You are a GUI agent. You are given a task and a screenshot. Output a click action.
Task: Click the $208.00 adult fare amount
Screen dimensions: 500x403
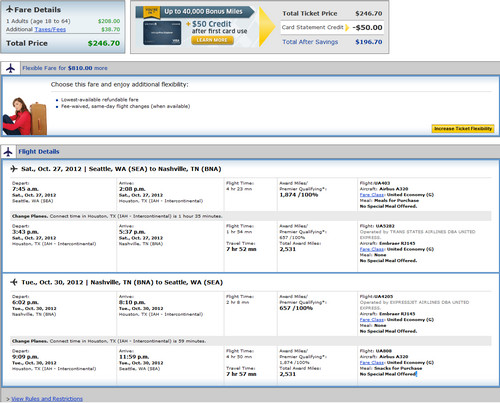[x=109, y=21]
